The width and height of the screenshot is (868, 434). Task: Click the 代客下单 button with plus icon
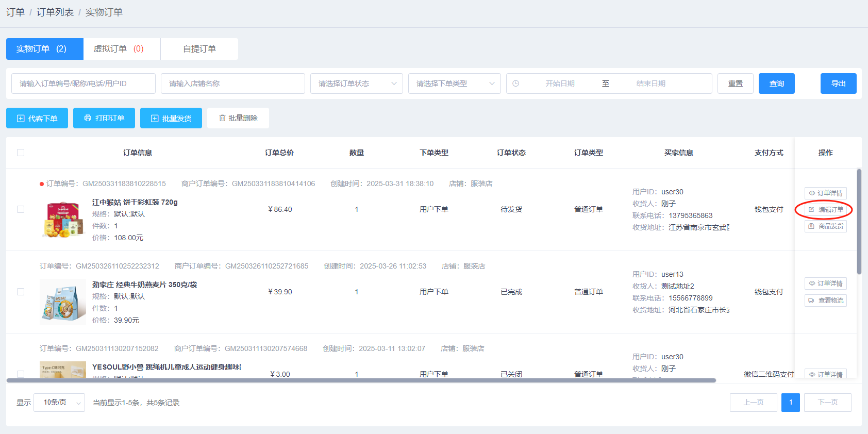click(37, 118)
